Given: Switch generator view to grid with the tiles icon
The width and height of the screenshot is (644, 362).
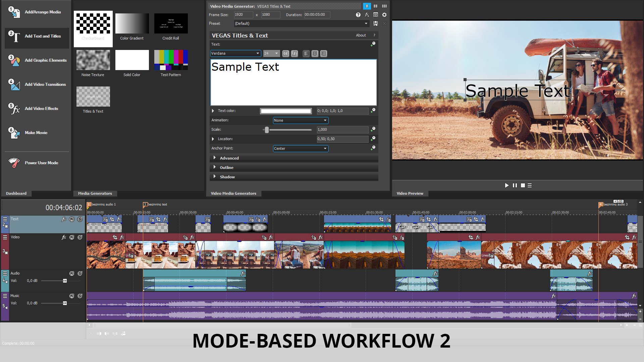Looking at the screenshot, I should (x=384, y=6).
